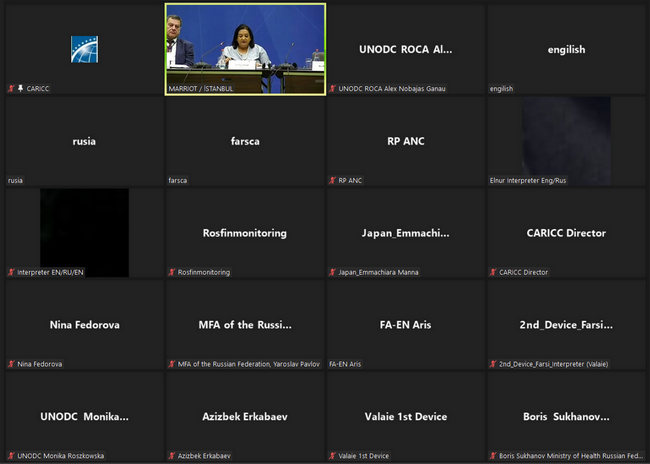Select the MARRIOT / ISTANBUL active speaker video
This screenshot has height=464, width=650.
click(x=245, y=49)
